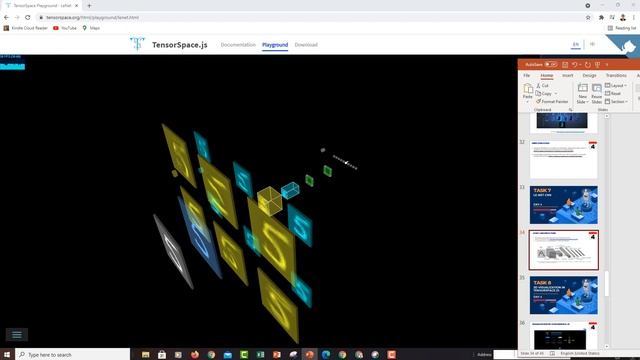Click the Reset slide button
This screenshot has height=360, width=640.
tap(613, 93)
